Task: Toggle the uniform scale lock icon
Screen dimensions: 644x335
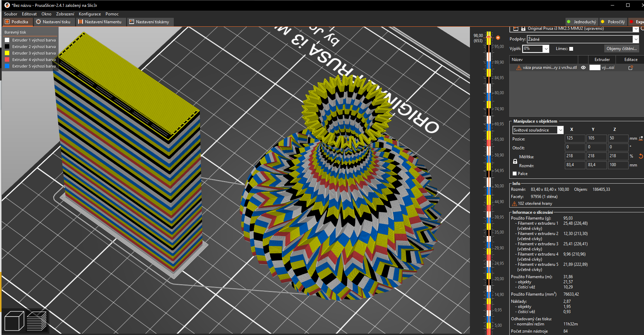Action: [x=515, y=161]
